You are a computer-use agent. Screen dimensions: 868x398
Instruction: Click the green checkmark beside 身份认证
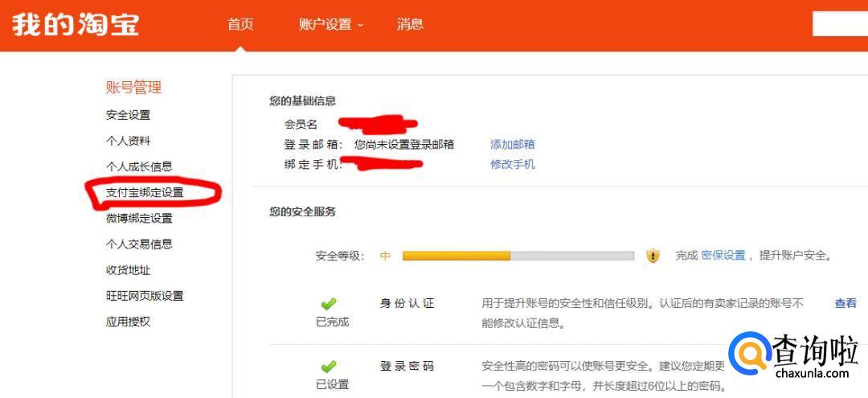(x=329, y=303)
